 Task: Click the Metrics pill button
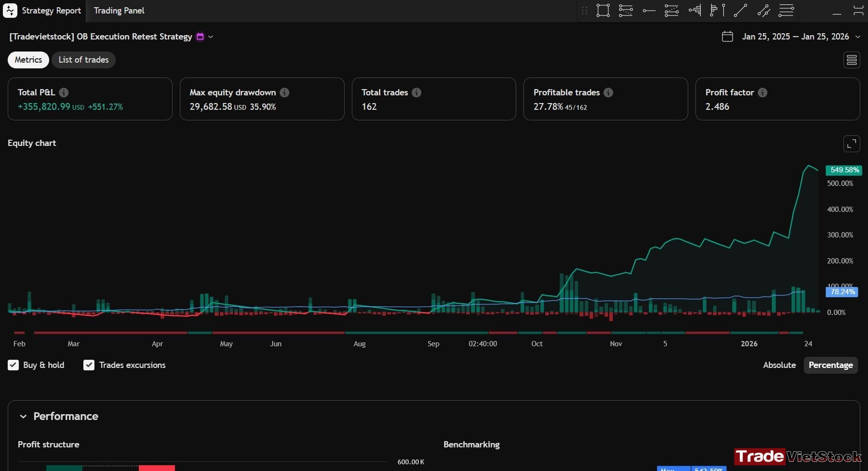tap(28, 60)
